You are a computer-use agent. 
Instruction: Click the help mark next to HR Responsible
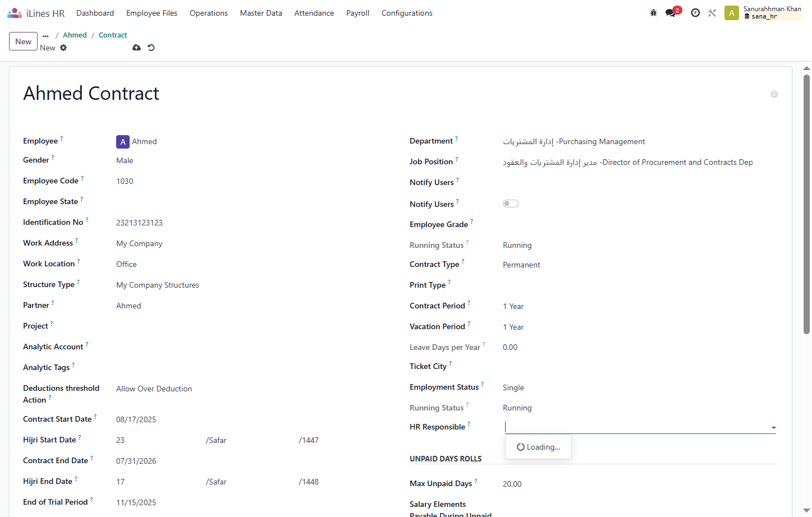(469, 424)
